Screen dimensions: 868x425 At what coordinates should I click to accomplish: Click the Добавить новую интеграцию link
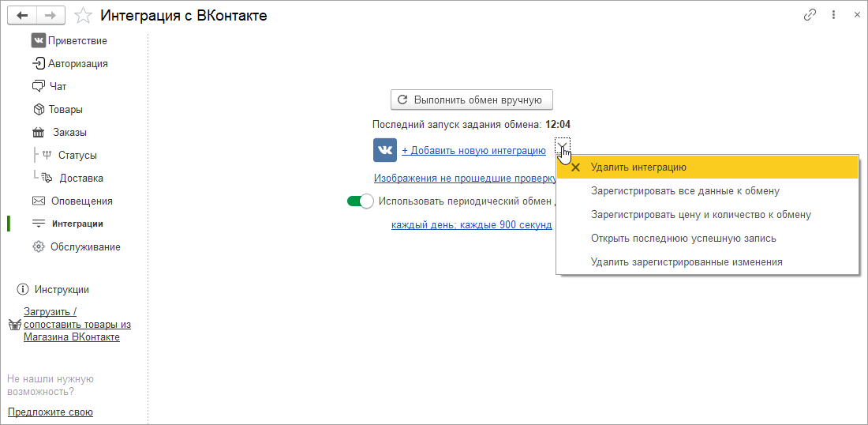tap(473, 150)
